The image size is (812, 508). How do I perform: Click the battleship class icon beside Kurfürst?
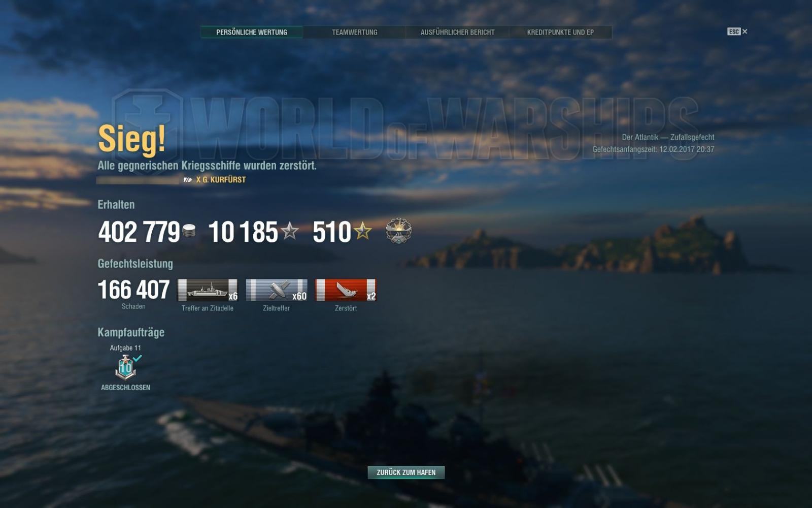[x=188, y=180]
